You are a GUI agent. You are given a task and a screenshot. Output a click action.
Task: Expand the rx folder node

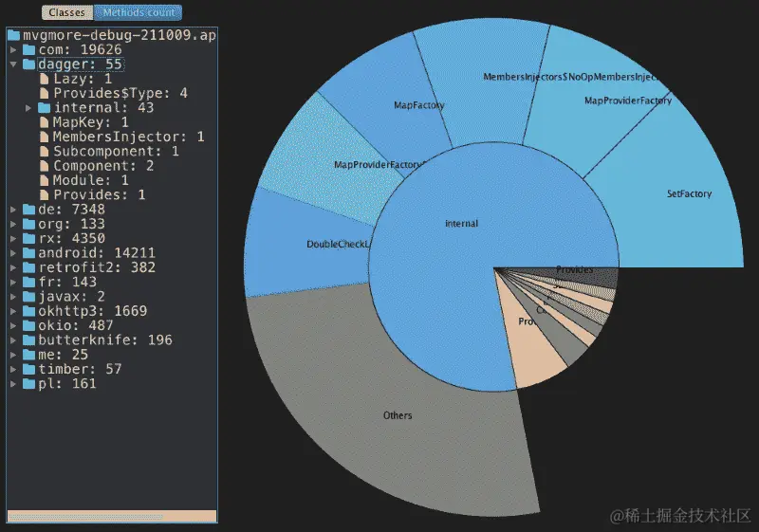(13, 238)
